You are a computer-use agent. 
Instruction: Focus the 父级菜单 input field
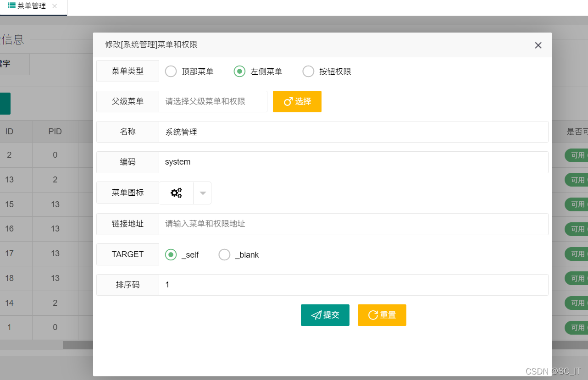(x=213, y=101)
